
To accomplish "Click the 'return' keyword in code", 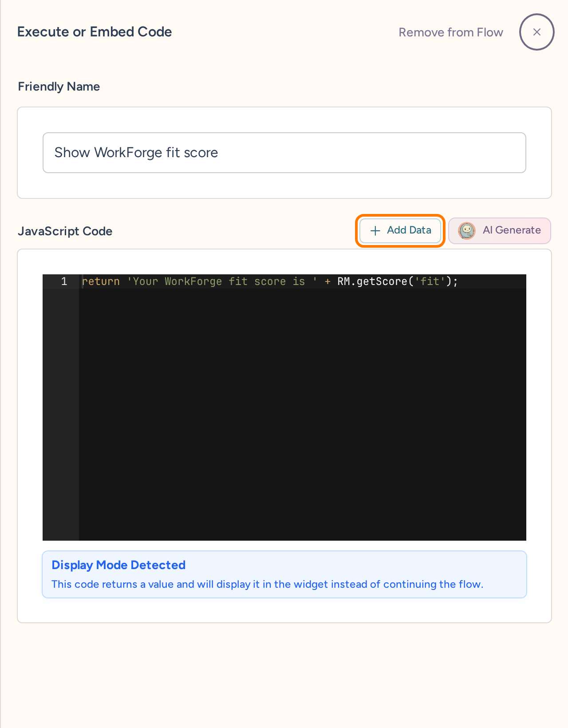I will 101,281.
